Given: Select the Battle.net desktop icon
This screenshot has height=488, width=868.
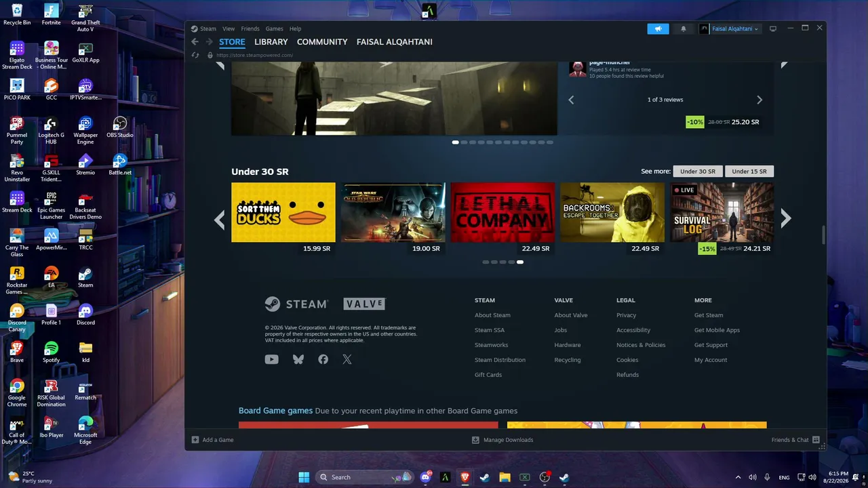Looking at the screenshot, I should pos(119,164).
